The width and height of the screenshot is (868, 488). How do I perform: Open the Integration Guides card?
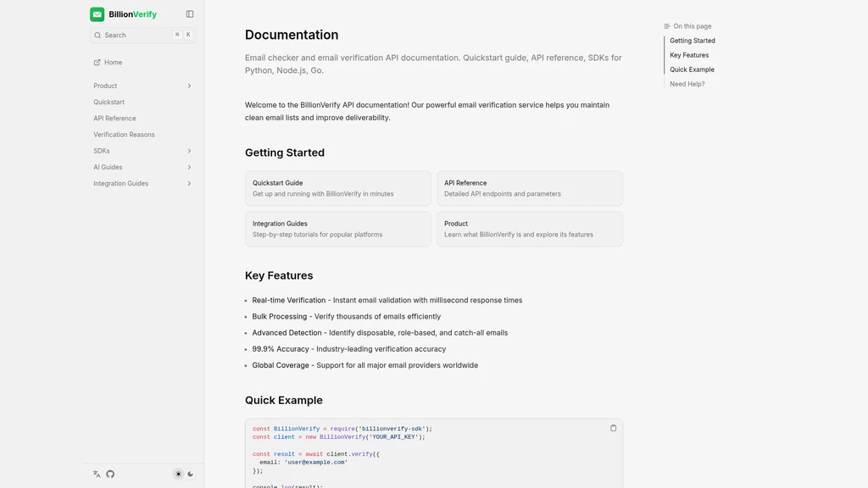click(x=337, y=229)
